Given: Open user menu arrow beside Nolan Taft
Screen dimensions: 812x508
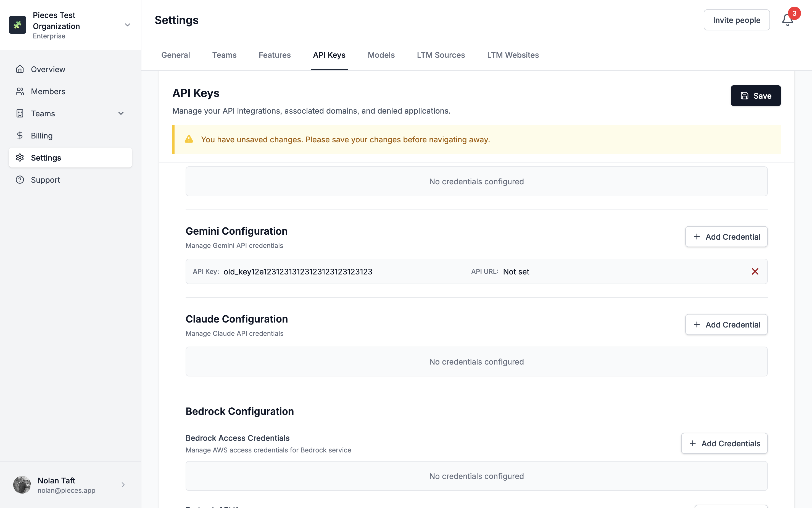Looking at the screenshot, I should pyautogui.click(x=123, y=485).
